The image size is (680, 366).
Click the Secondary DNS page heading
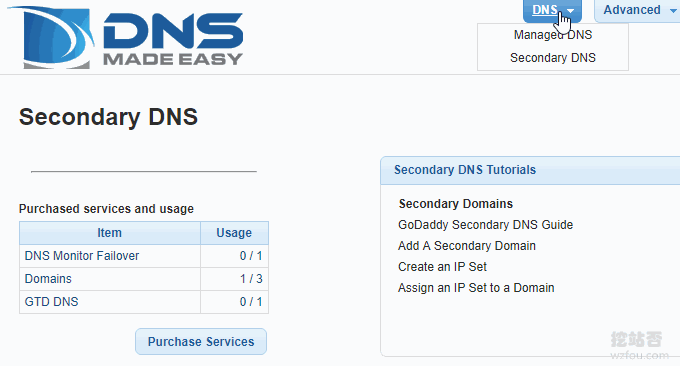108,117
